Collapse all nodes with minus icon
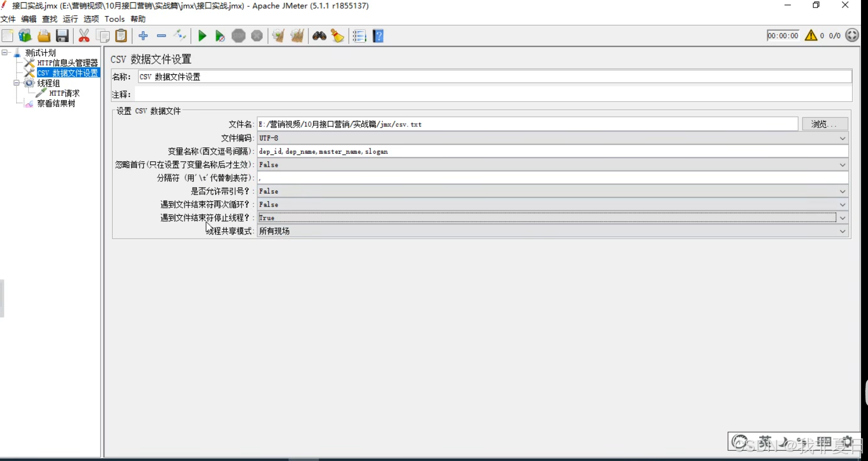This screenshot has width=868, height=461. click(161, 36)
